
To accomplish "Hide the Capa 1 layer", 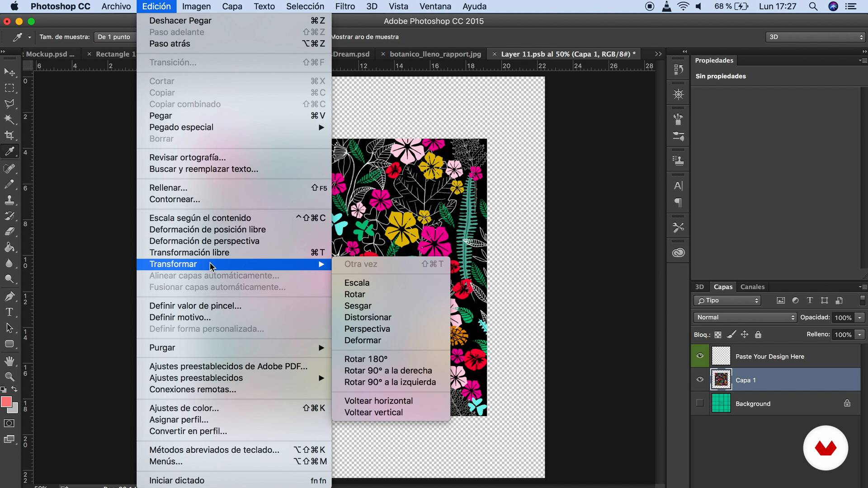I will point(700,380).
